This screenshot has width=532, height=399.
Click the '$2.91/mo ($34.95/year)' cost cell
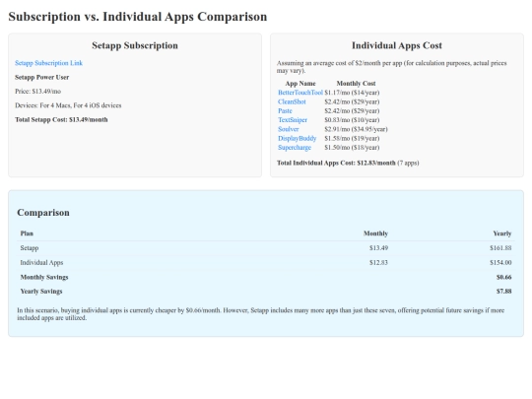(x=356, y=129)
